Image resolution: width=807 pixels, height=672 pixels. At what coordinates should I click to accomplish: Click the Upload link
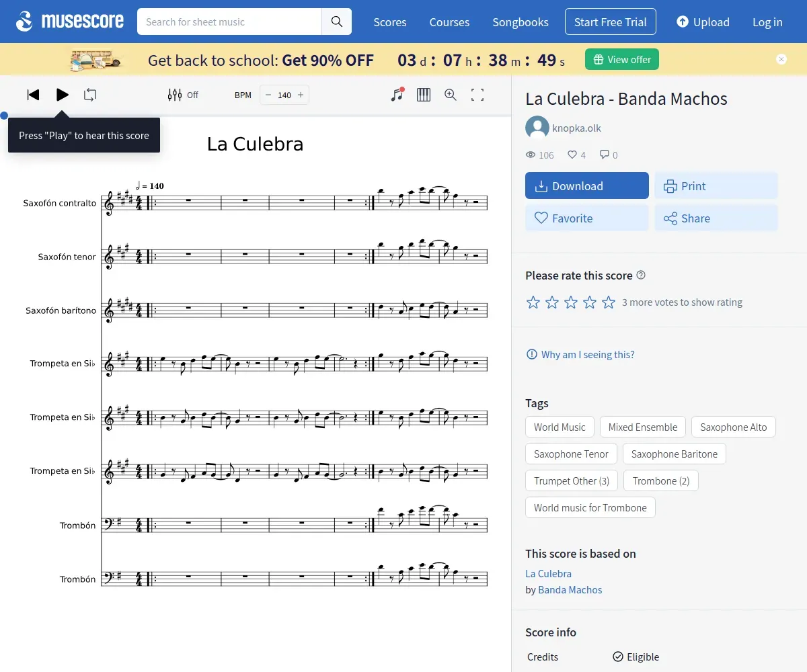[703, 22]
